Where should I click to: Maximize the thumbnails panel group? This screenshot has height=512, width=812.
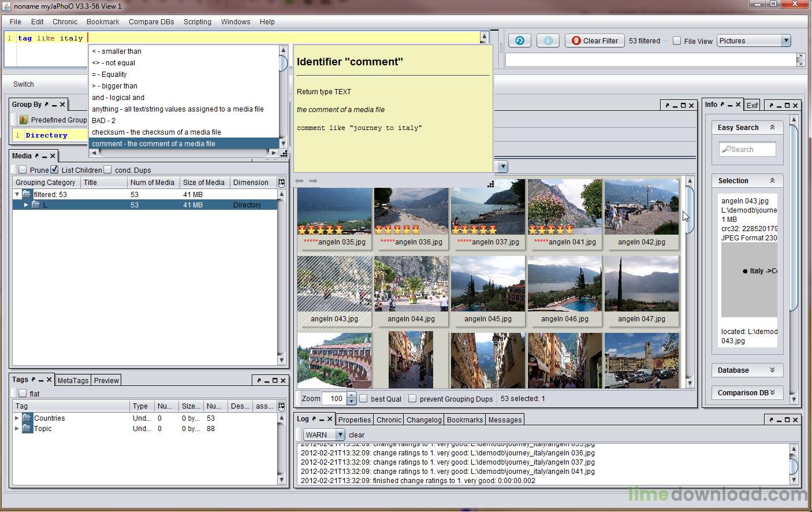pyautogui.click(x=683, y=105)
